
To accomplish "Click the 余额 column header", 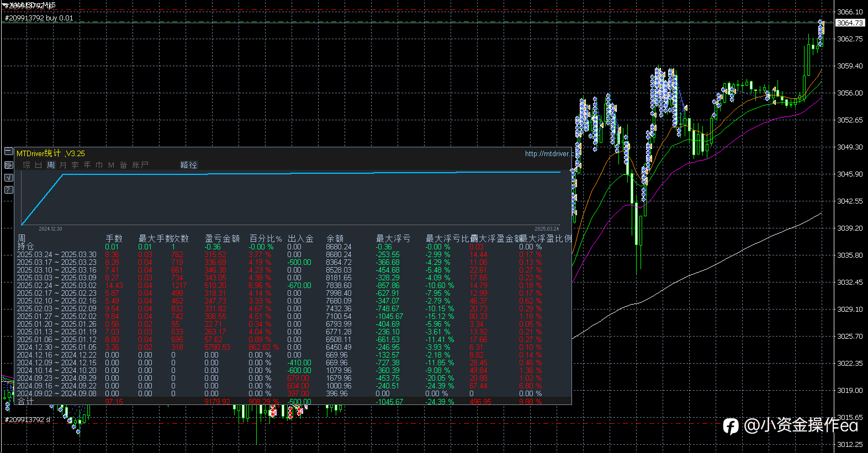I will click(335, 238).
